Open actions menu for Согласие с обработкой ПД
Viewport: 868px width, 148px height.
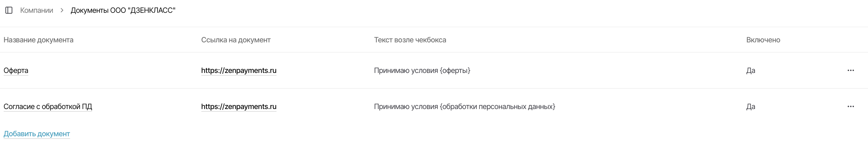point(851,106)
